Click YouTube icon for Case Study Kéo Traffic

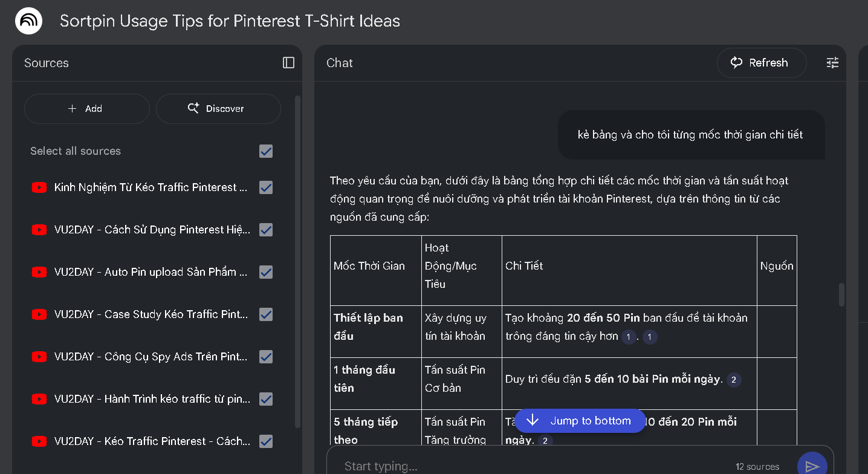coord(39,314)
